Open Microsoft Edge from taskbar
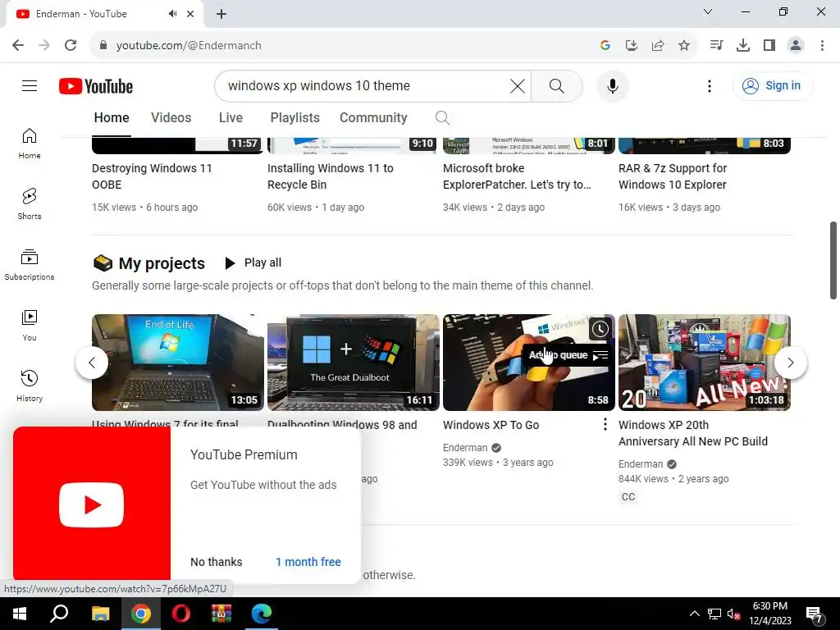Image resolution: width=840 pixels, height=630 pixels. [262, 614]
